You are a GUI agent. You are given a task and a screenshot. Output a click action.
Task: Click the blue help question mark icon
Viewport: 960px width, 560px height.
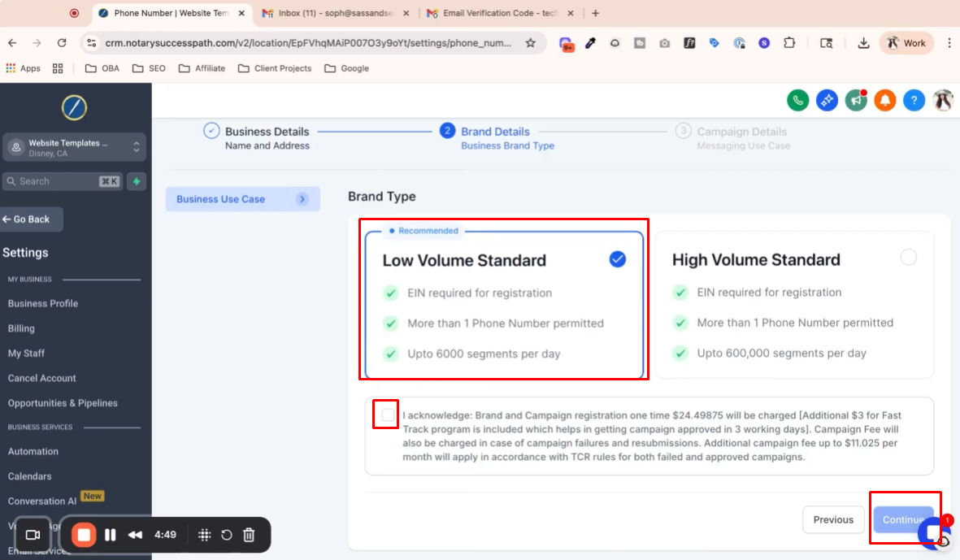pos(914,100)
